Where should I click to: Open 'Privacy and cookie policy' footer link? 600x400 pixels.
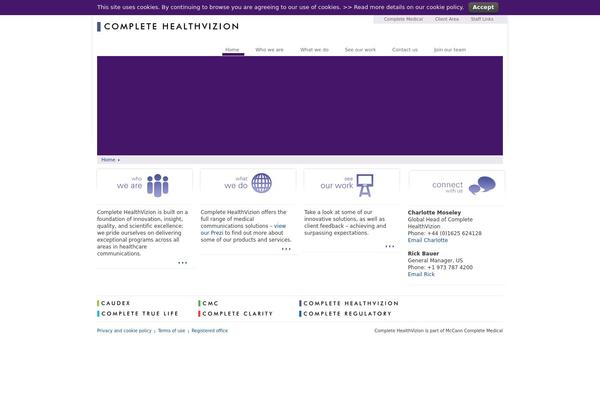pos(124,331)
